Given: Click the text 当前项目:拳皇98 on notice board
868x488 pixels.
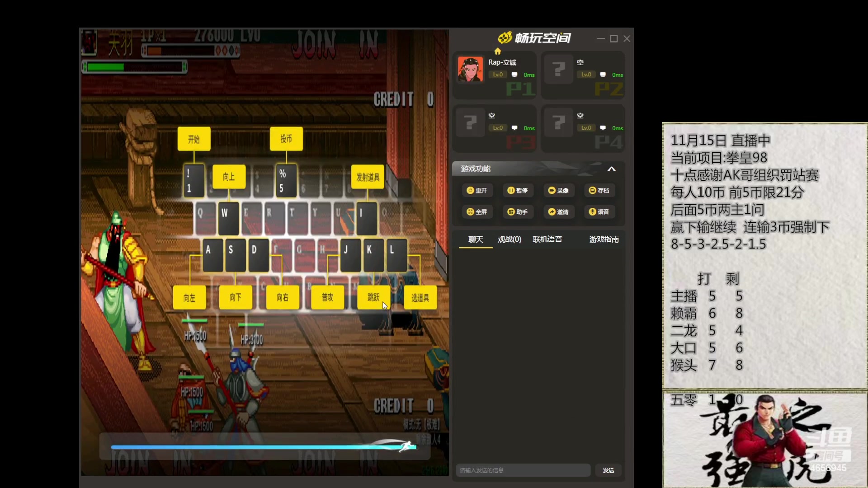Looking at the screenshot, I should click(719, 158).
